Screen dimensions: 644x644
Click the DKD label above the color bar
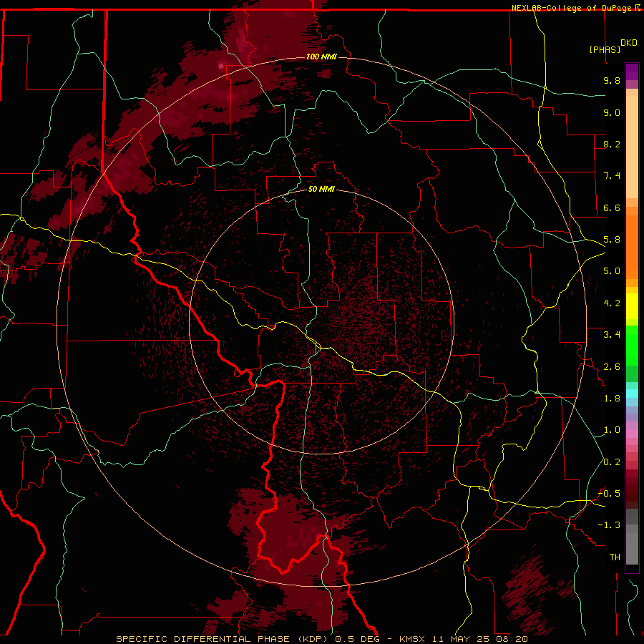(x=629, y=43)
